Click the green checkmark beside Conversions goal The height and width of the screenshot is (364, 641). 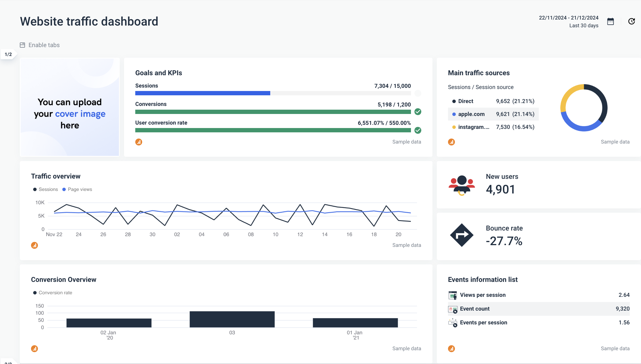418,112
